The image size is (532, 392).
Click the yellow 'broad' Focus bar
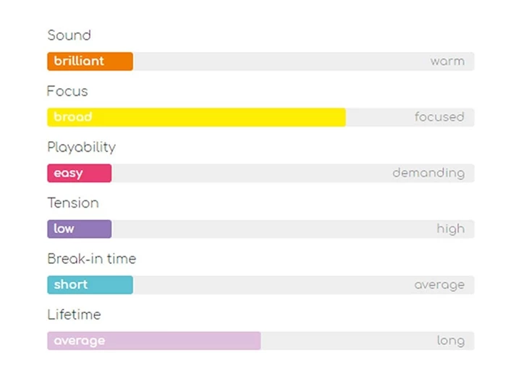196,117
